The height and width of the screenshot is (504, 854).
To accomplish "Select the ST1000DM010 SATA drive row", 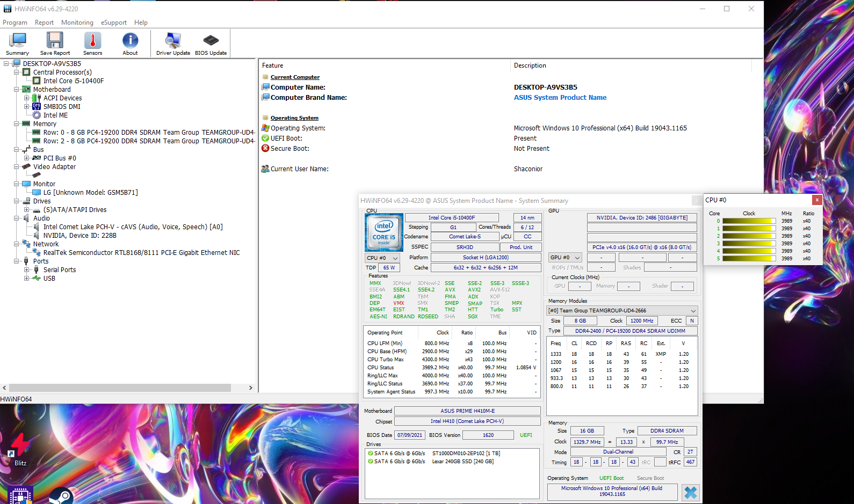I will coord(452,454).
